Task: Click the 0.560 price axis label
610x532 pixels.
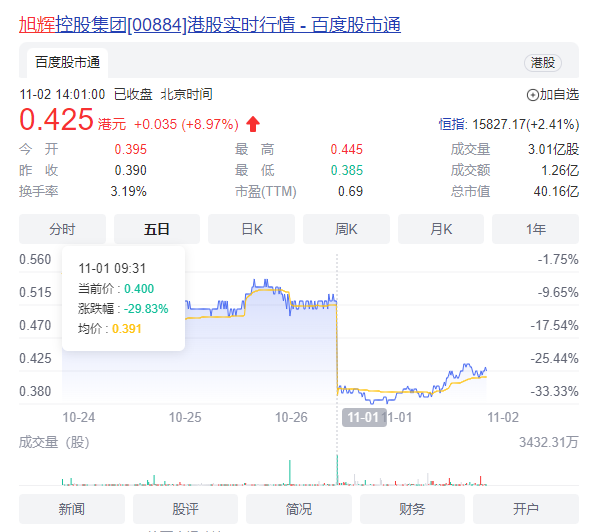Action: pyautogui.click(x=35, y=259)
